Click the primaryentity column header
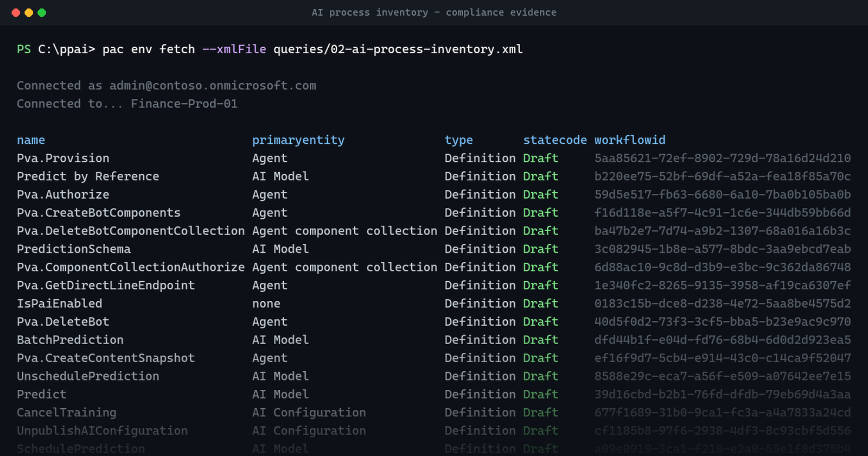Screen dimensions: 868x456 298,140
